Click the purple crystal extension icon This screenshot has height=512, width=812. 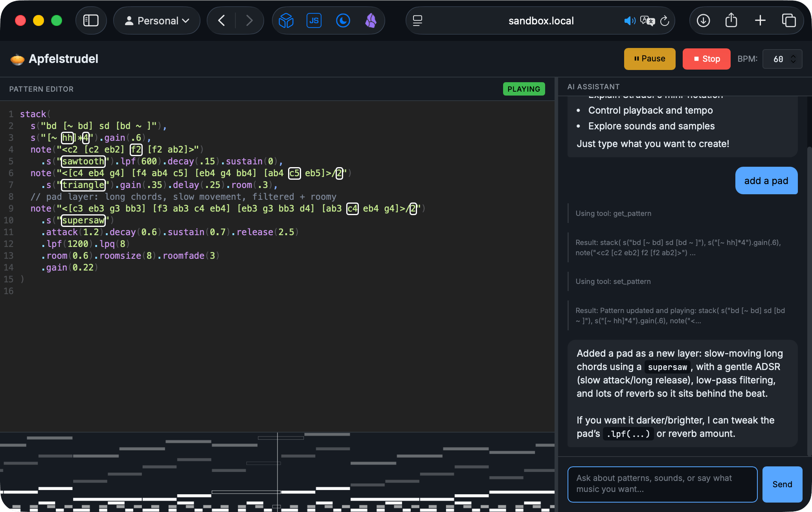point(371,20)
